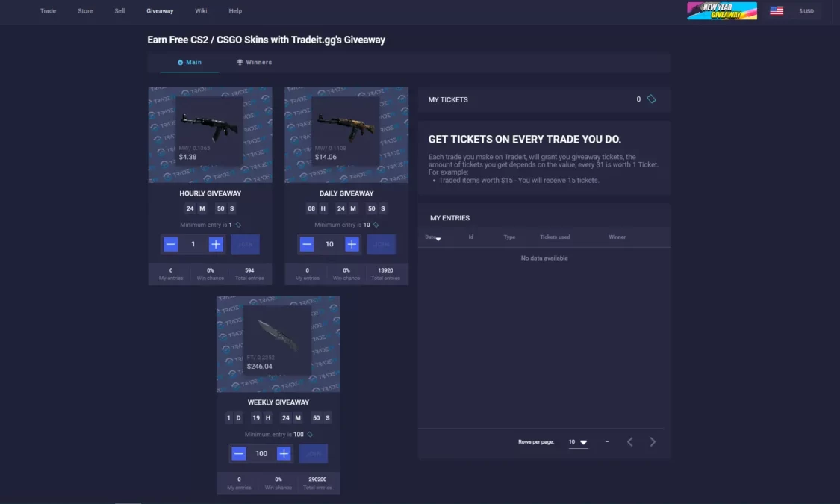Viewport: 840px width, 504px height.
Task: Sort My Entries by Date column
Action: tap(432, 237)
